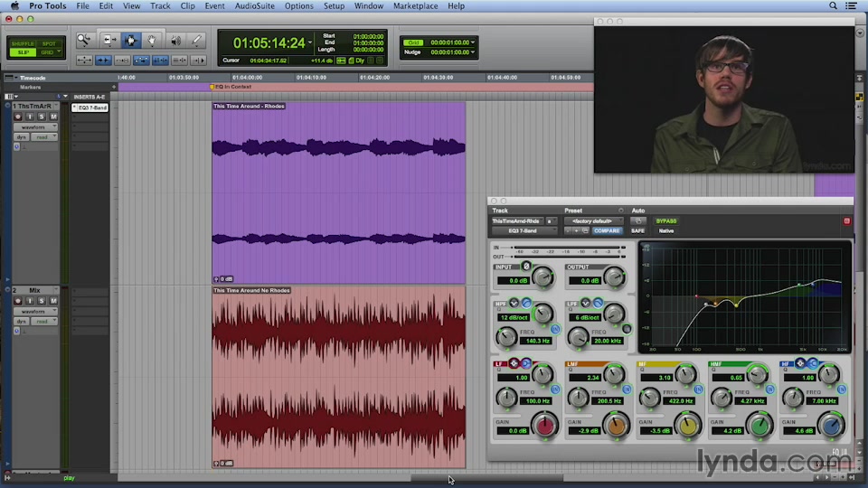Click previous preset minus button
Image resolution: width=868 pixels, height=488 pixels.
point(568,230)
